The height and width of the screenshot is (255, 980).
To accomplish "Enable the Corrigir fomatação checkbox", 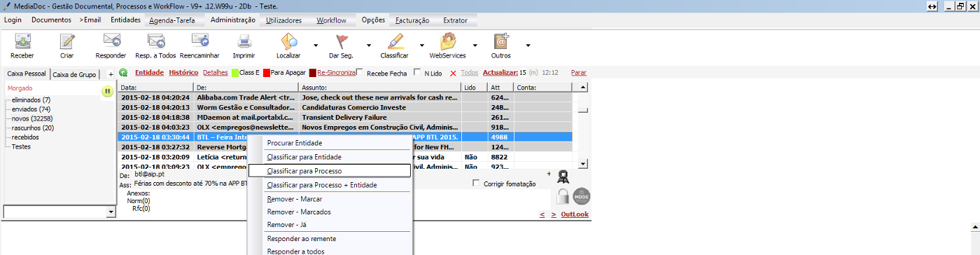I will point(477,184).
